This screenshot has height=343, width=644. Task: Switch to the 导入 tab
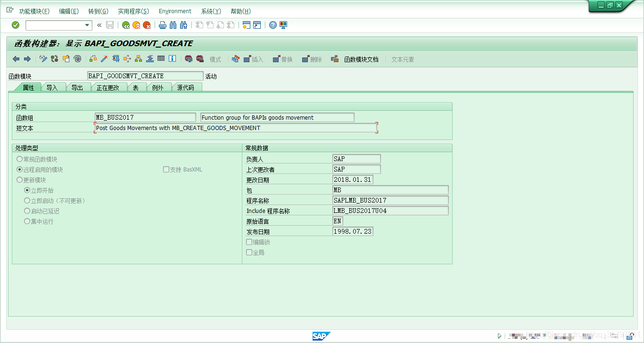[x=52, y=88]
